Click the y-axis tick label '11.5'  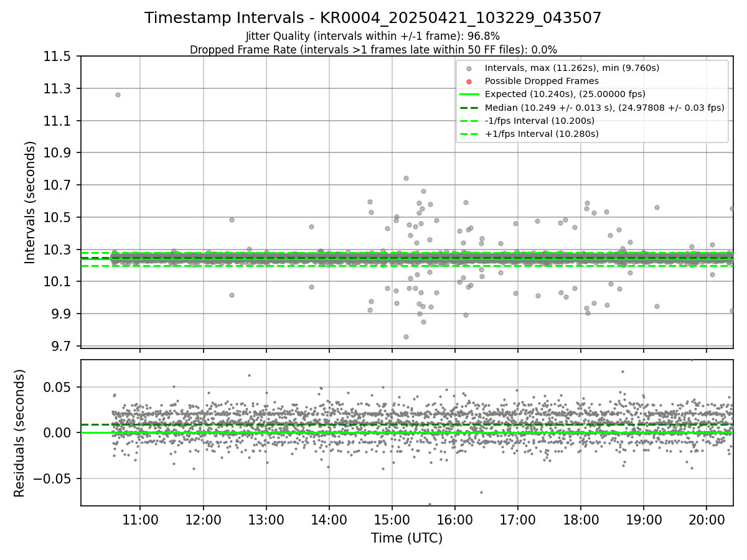coord(58,57)
